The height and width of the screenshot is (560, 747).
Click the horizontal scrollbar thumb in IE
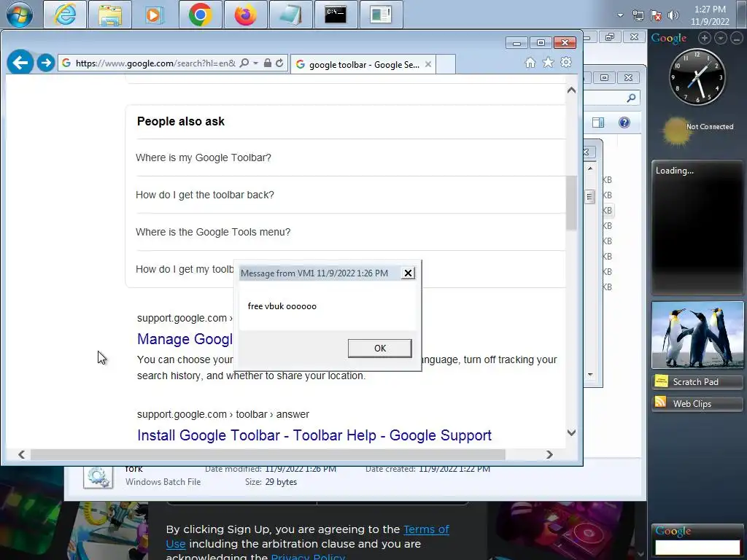tap(268, 455)
